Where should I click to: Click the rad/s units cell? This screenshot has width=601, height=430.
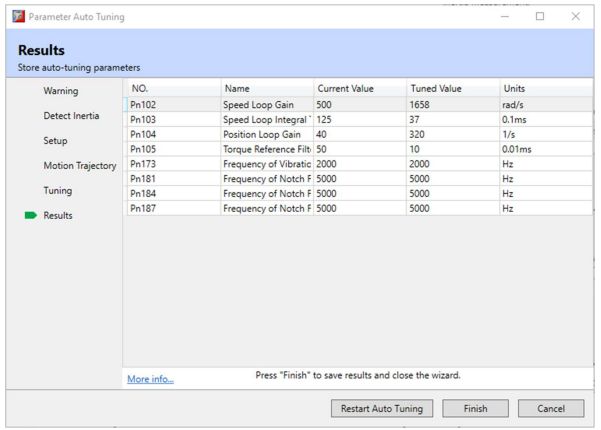pyautogui.click(x=546, y=105)
